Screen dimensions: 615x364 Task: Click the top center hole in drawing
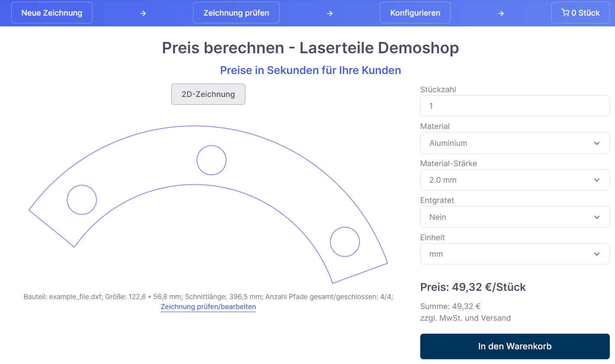[x=212, y=160]
